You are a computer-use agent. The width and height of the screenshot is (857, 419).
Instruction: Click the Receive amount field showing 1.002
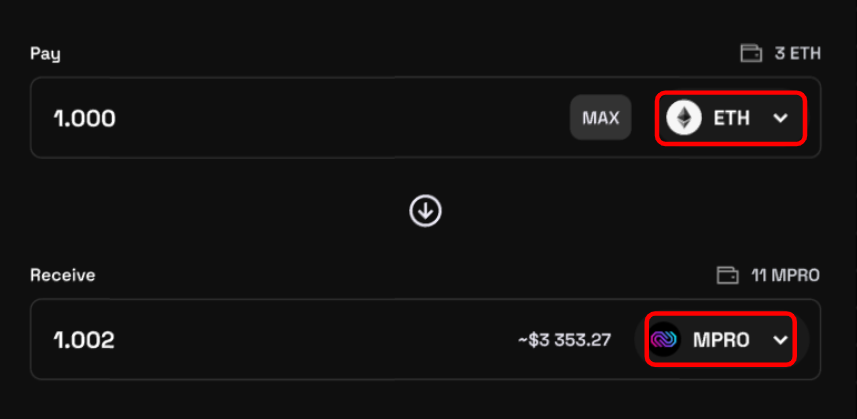point(85,340)
